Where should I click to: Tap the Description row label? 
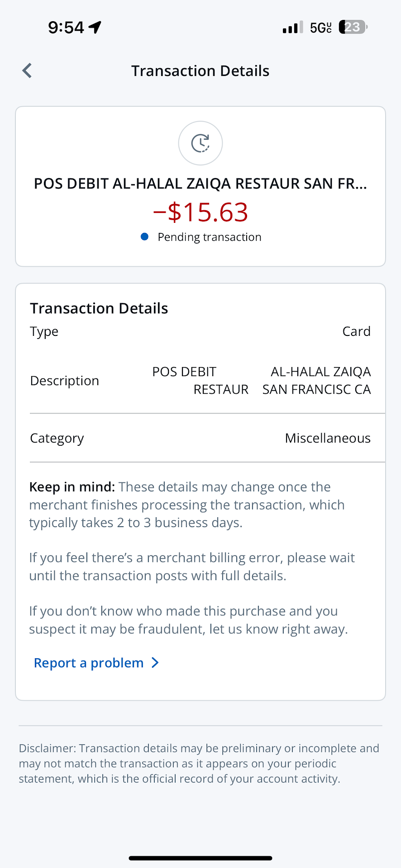[65, 381]
